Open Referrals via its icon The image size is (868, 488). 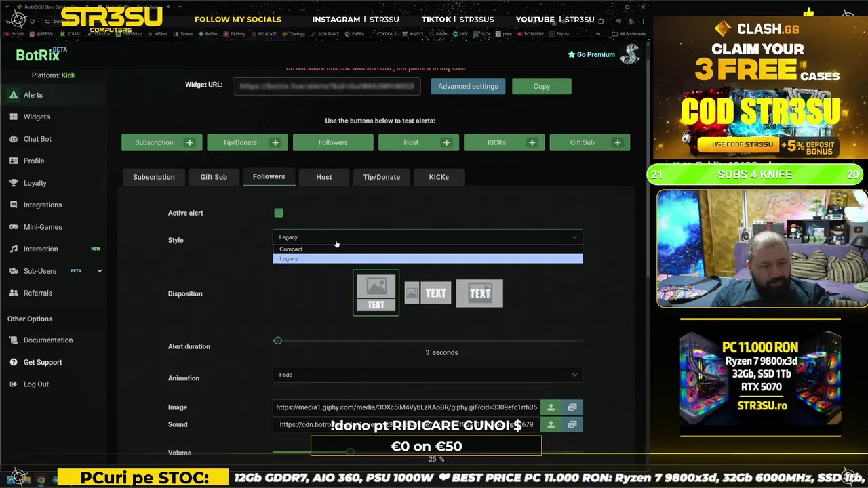[x=14, y=293]
